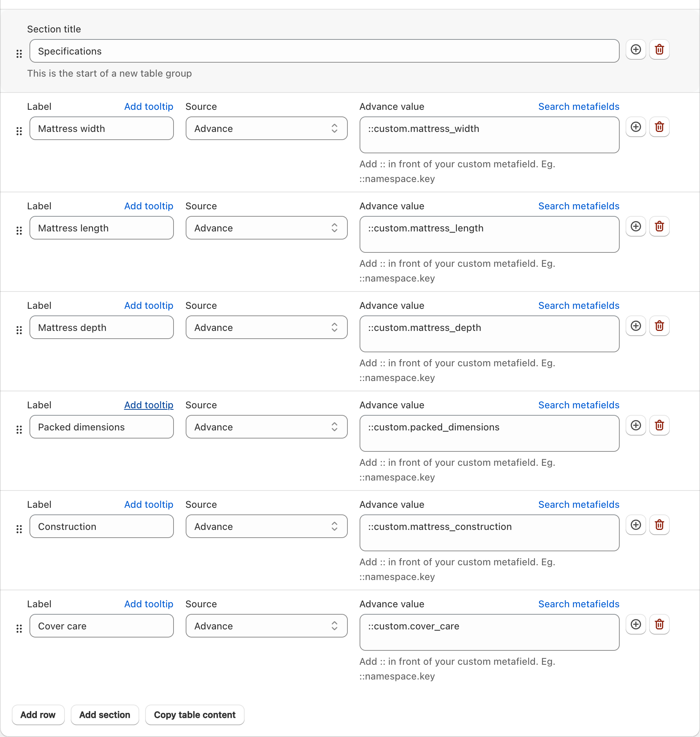Delete the Mattress depth row
The height and width of the screenshot is (737, 700).
click(x=659, y=326)
